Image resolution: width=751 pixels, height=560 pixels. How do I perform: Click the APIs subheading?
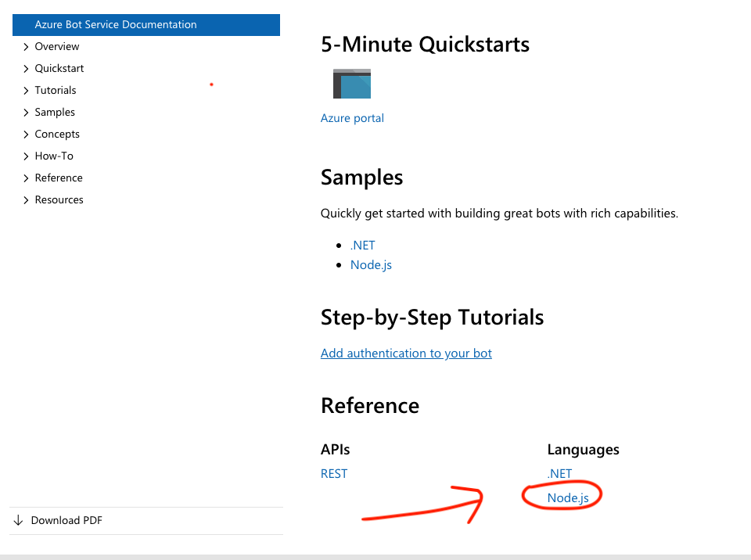point(336,450)
